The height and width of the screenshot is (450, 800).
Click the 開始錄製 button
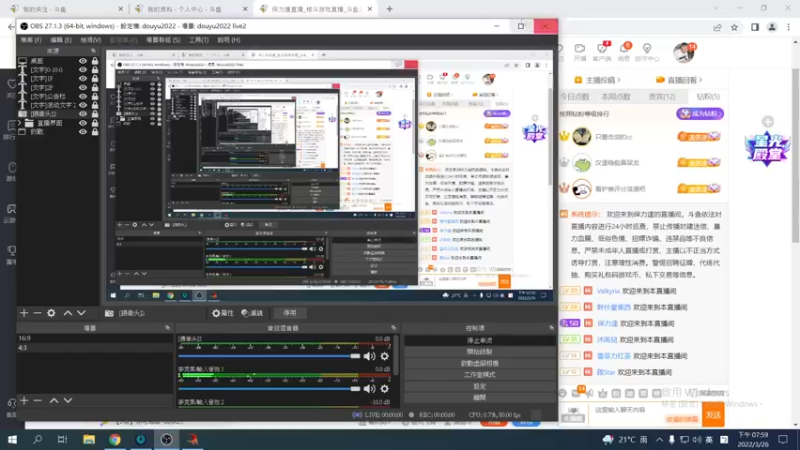pos(480,352)
